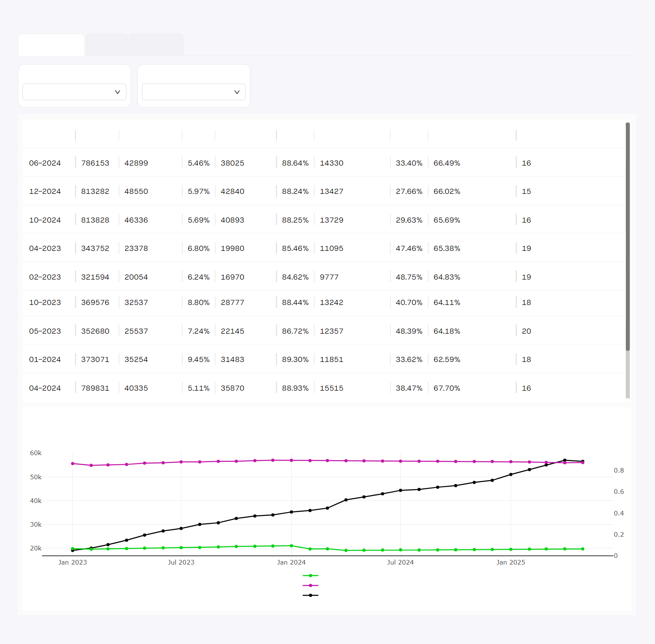Click the Jan 2024 x-axis label

[291, 562]
